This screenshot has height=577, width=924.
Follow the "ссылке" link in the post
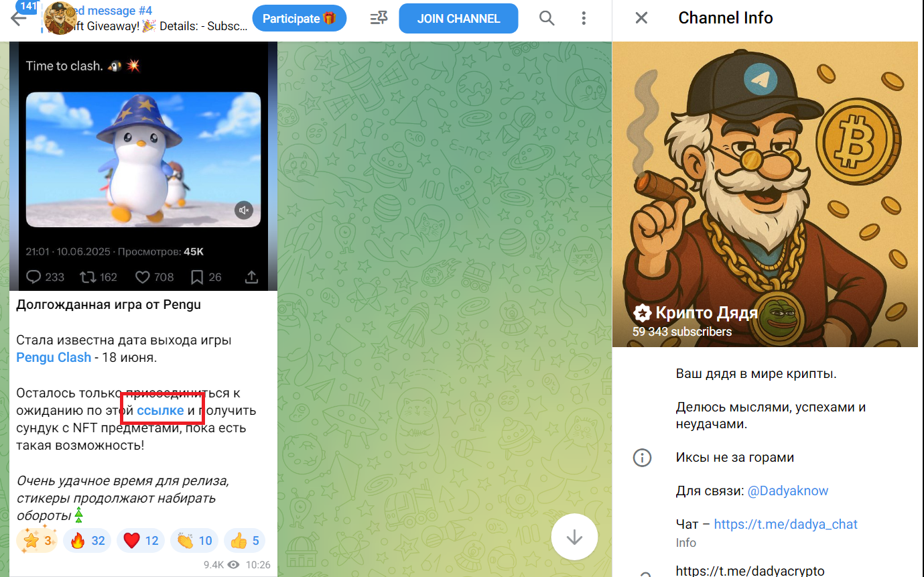click(160, 410)
